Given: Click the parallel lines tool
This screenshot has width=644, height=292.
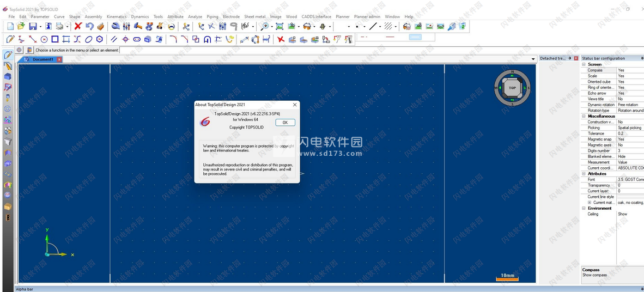Looking at the screenshot, I should (114, 39).
